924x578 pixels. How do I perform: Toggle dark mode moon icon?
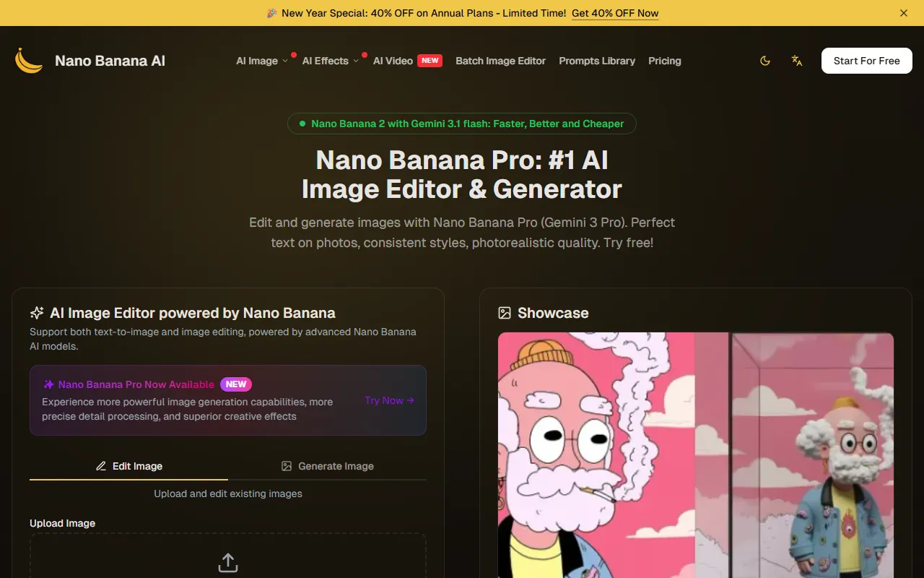tap(765, 61)
